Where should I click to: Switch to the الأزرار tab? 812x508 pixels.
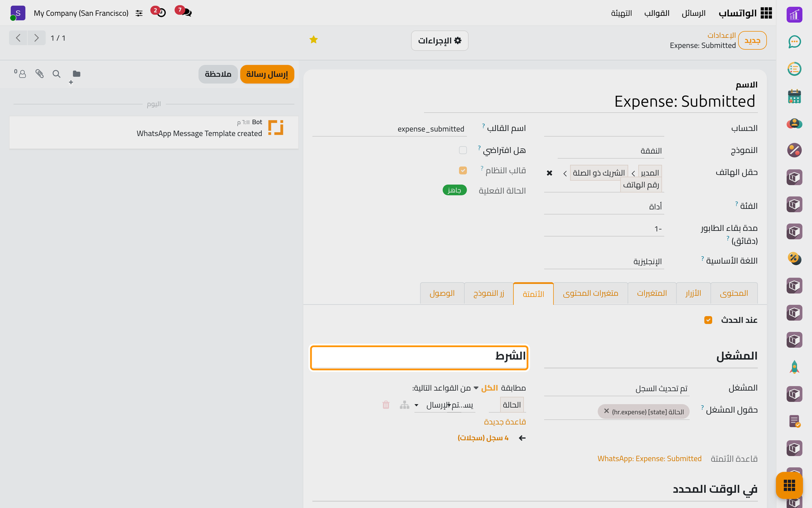point(693,293)
